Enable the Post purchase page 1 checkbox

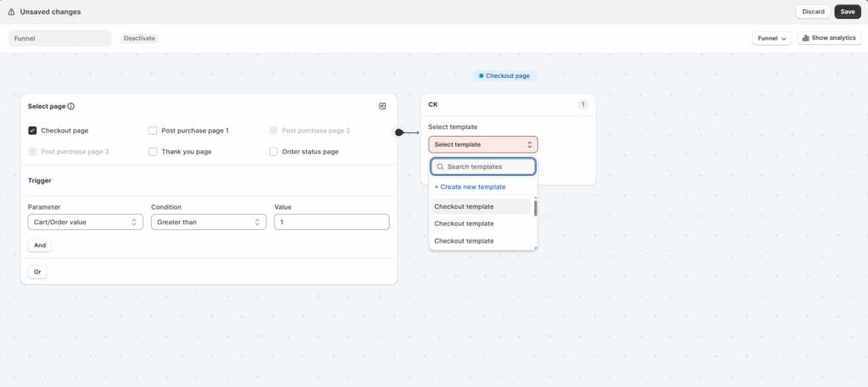pyautogui.click(x=153, y=131)
